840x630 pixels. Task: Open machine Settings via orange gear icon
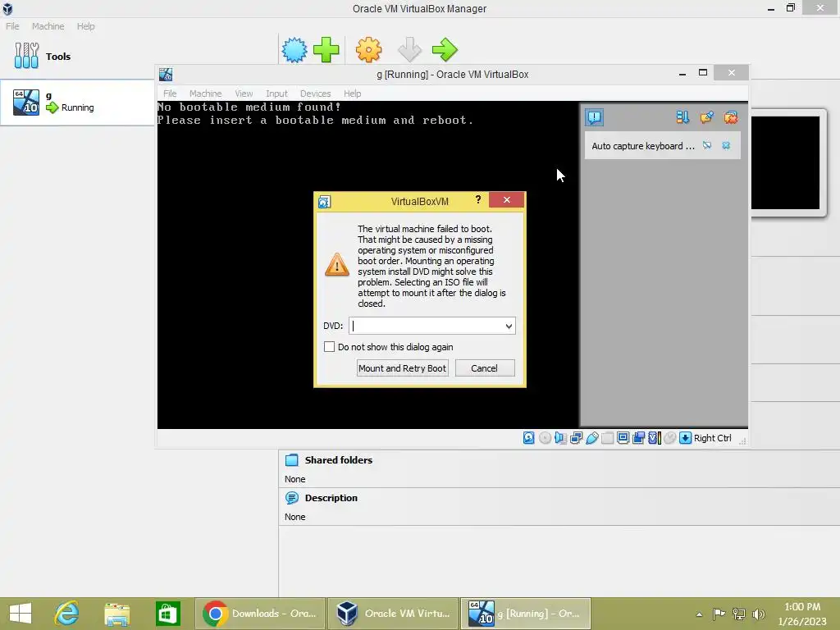[369, 50]
